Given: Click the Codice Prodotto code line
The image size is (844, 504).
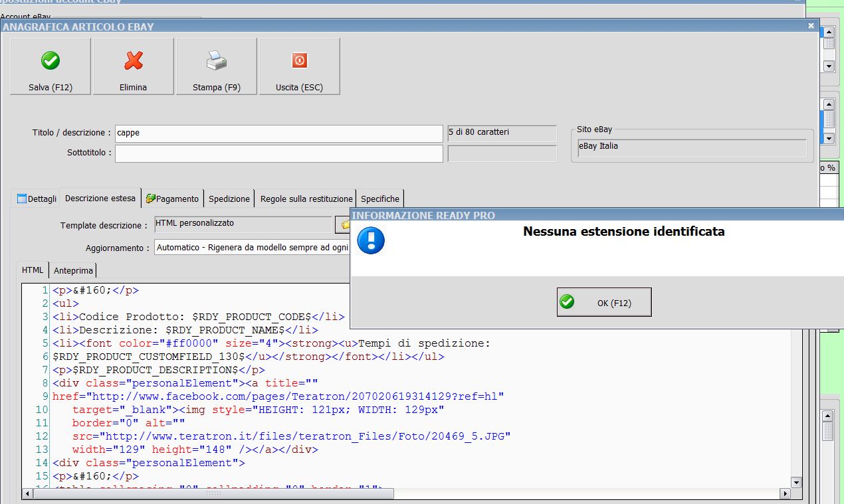Looking at the screenshot, I should pos(199,317).
